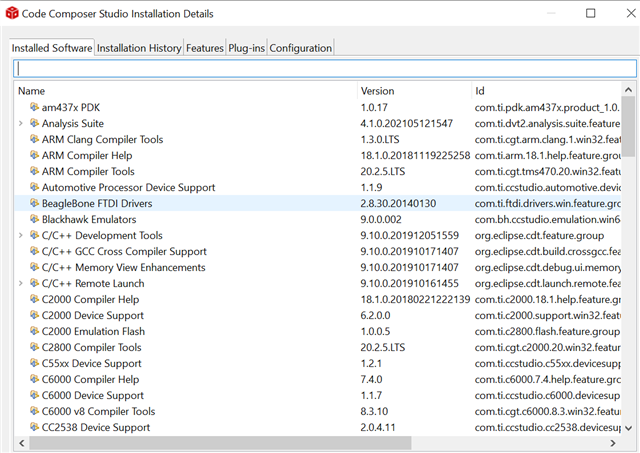Image resolution: width=640 pixels, height=453 pixels.
Task: Click the C6000 v8 Compiler Tools icon
Action: click(34, 411)
